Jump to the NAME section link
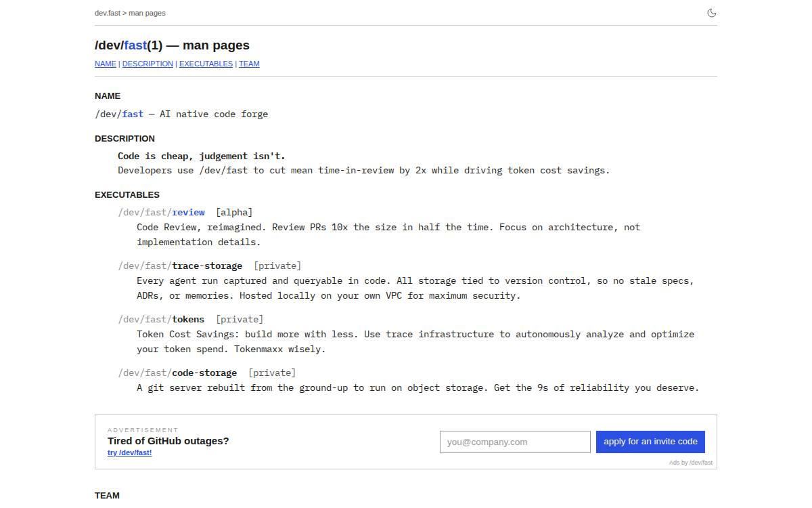The image size is (812, 508). coord(106,64)
